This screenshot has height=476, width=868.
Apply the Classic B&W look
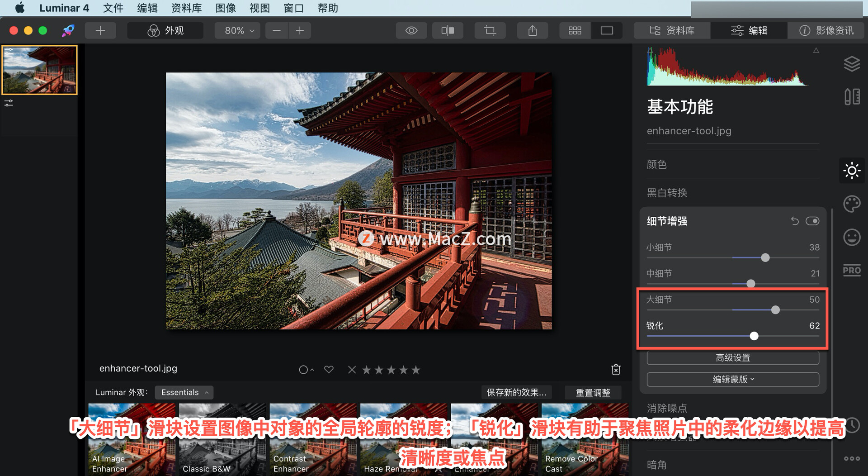(x=222, y=439)
